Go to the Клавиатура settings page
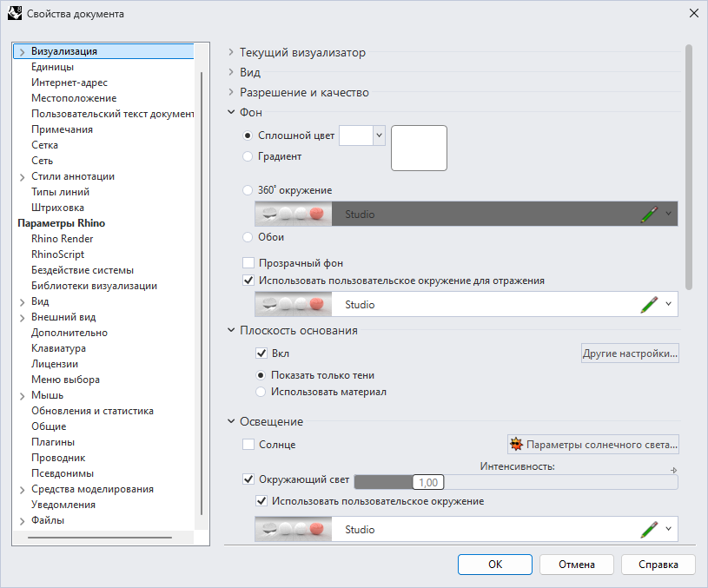Viewport: 708px width, 588px height. pyautogui.click(x=58, y=348)
